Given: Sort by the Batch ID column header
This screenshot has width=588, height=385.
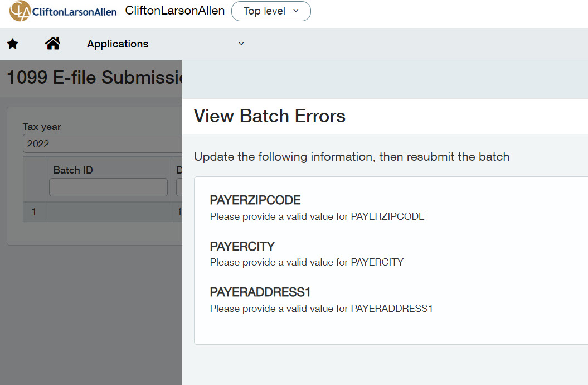Looking at the screenshot, I should tap(73, 170).
